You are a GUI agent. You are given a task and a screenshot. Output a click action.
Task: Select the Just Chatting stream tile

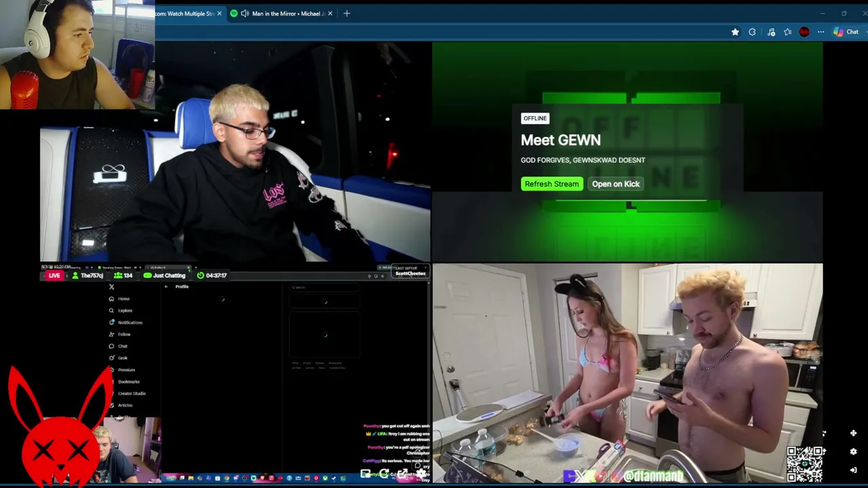235,373
